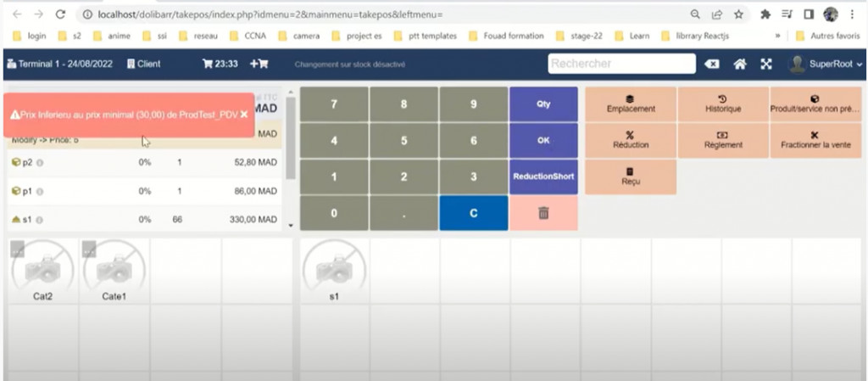The width and height of the screenshot is (868, 381).
Task: Open the Règlement payment action
Action: click(723, 140)
